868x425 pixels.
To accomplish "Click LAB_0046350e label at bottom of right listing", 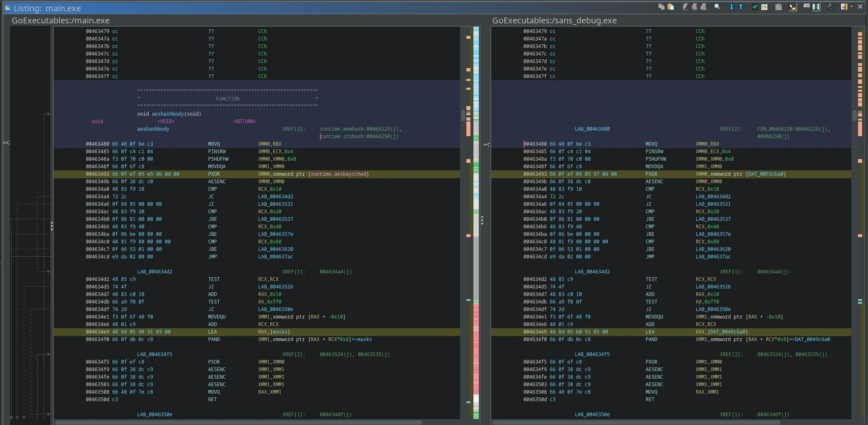I will pyautogui.click(x=592, y=415).
